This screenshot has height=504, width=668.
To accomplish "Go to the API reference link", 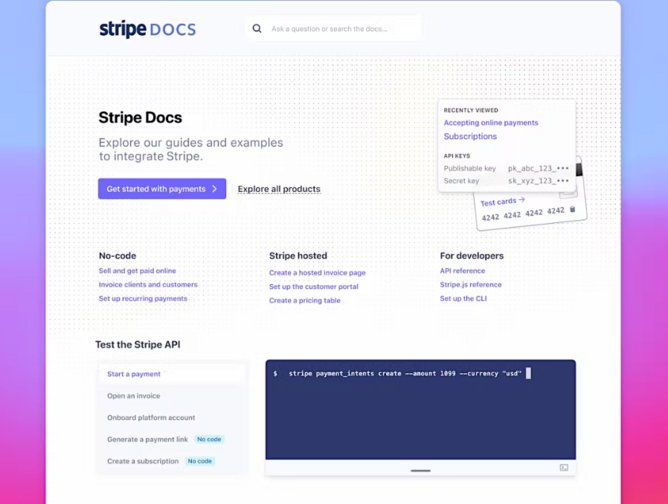I will [x=462, y=271].
